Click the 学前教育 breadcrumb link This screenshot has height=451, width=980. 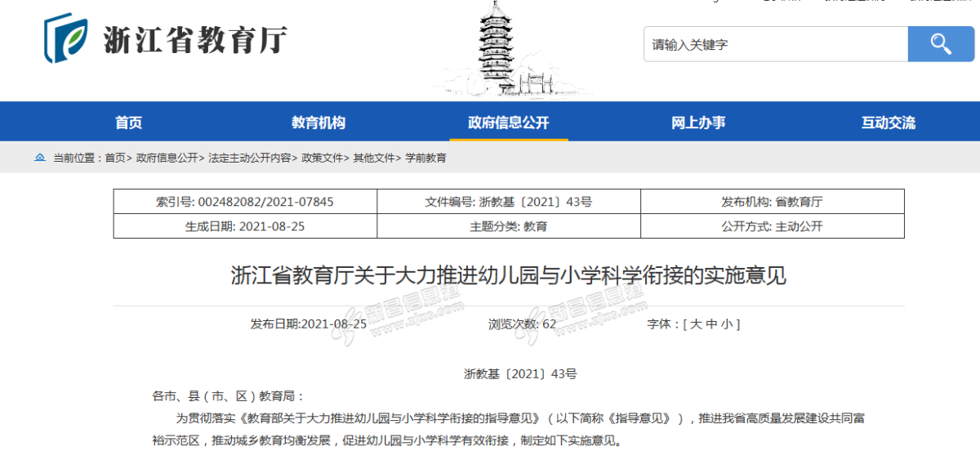[x=426, y=159]
